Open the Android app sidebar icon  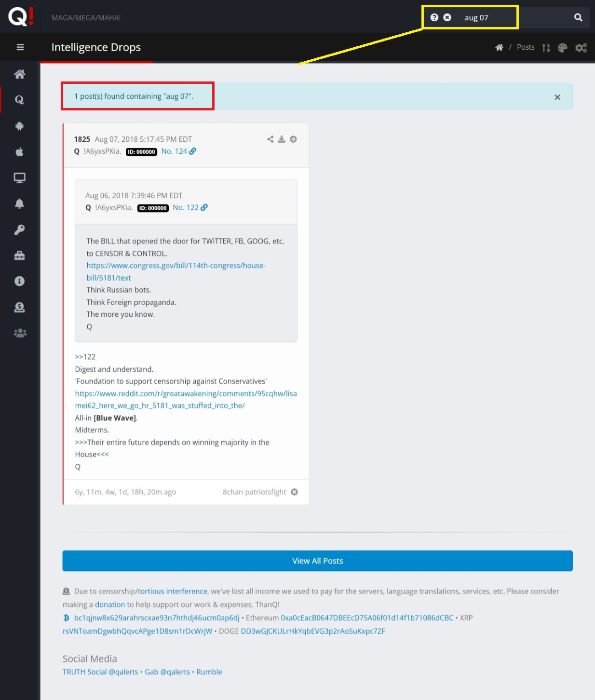[19, 126]
